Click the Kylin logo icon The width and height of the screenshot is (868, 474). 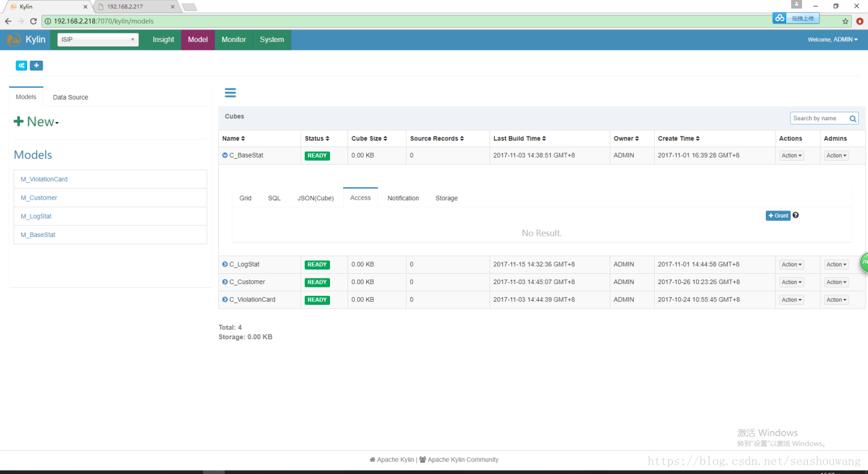(x=14, y=39)
